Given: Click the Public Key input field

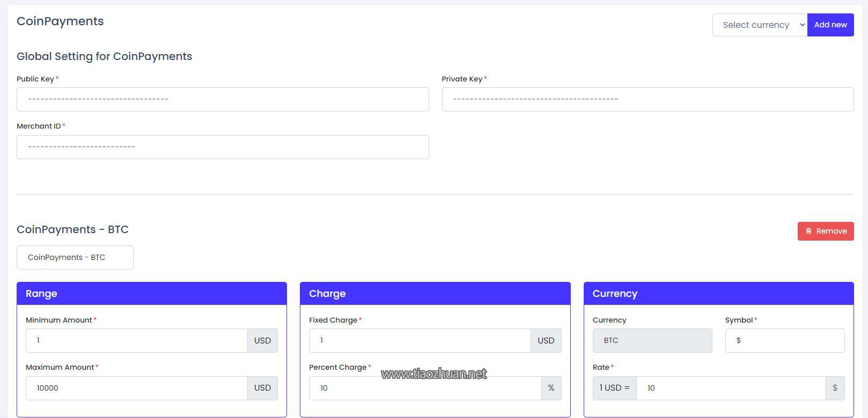Looking at the screenshot, I should (x=223, y=100).
